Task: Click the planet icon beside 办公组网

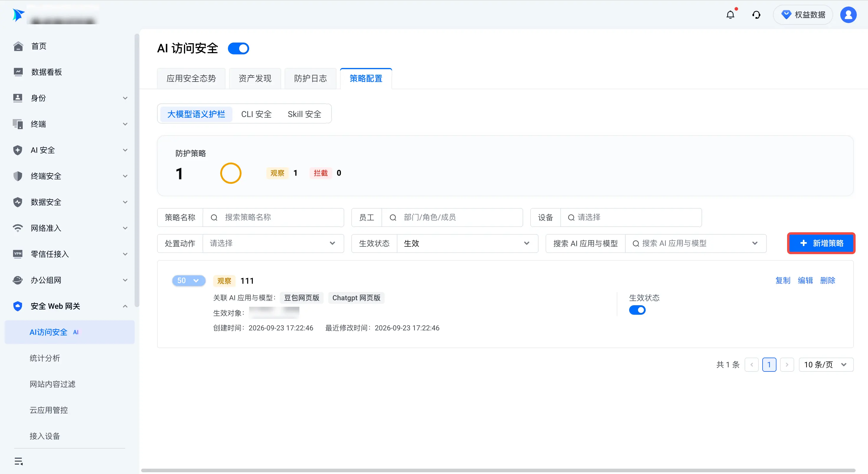Action: click(18, 280)
